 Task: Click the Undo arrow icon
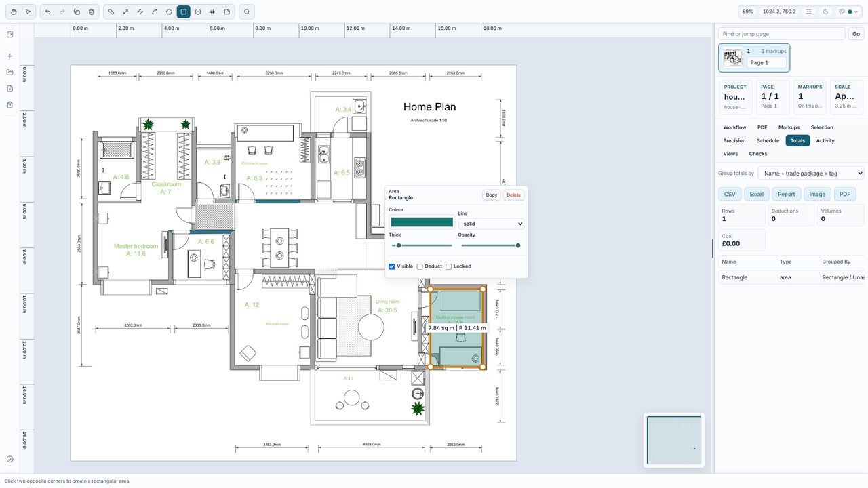click(x=48, y=12)
